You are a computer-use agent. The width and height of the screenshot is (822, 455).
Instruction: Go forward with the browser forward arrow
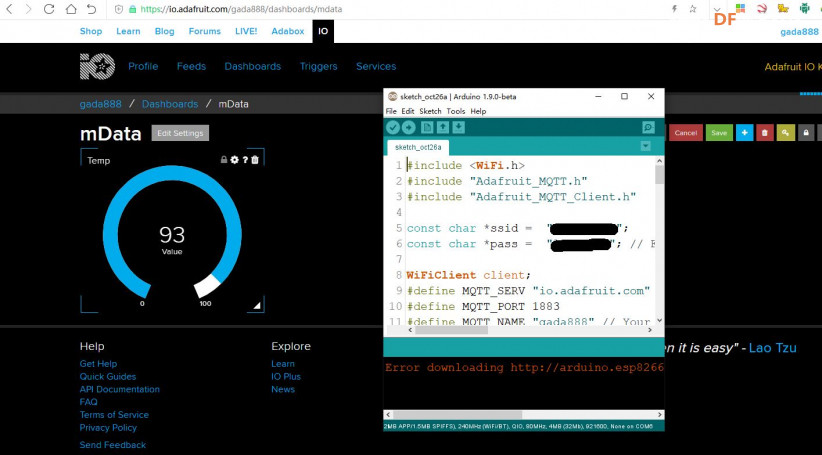click(28, 9)
